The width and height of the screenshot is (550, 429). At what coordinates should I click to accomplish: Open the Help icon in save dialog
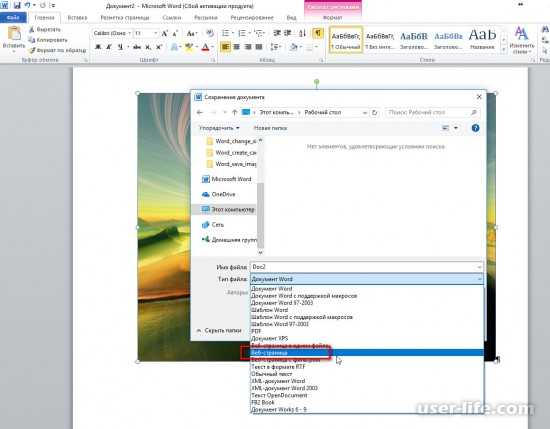coord(475,128)
